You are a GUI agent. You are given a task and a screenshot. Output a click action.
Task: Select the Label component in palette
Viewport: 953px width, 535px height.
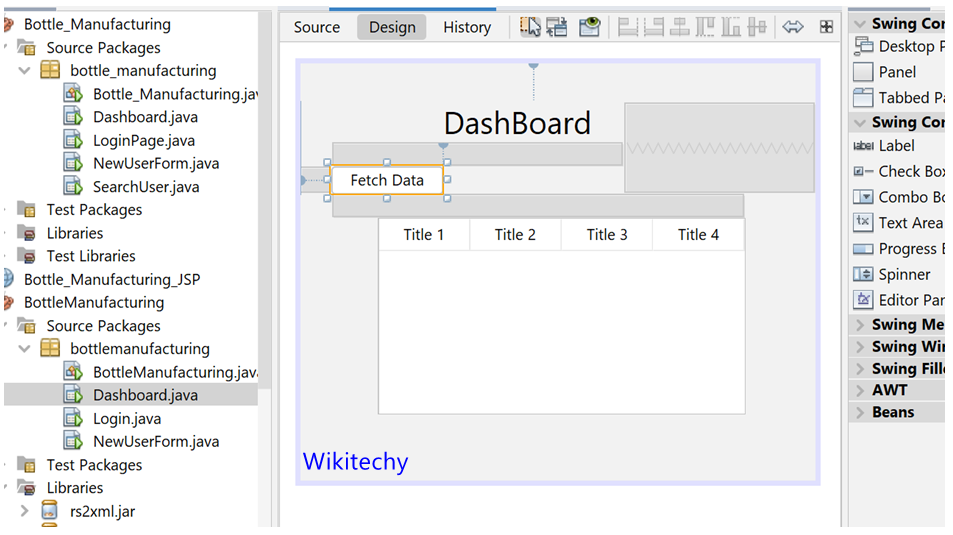(x=896, y=146)
